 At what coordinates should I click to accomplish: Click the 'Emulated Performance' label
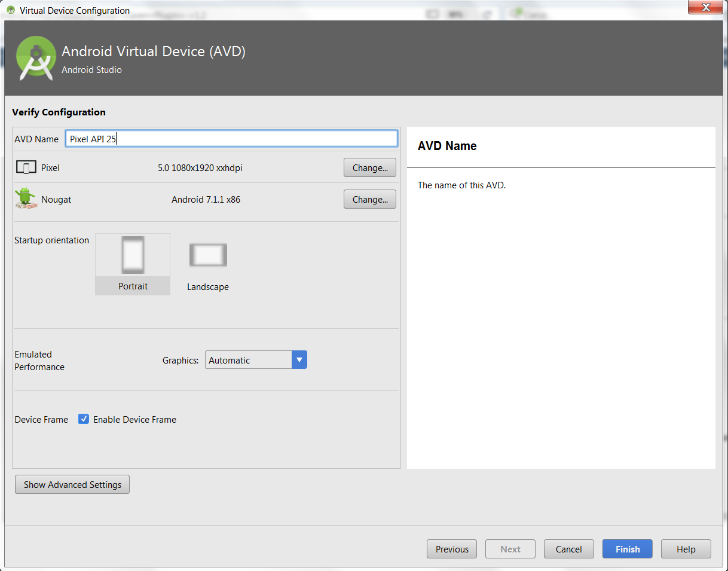coord(39,361)
